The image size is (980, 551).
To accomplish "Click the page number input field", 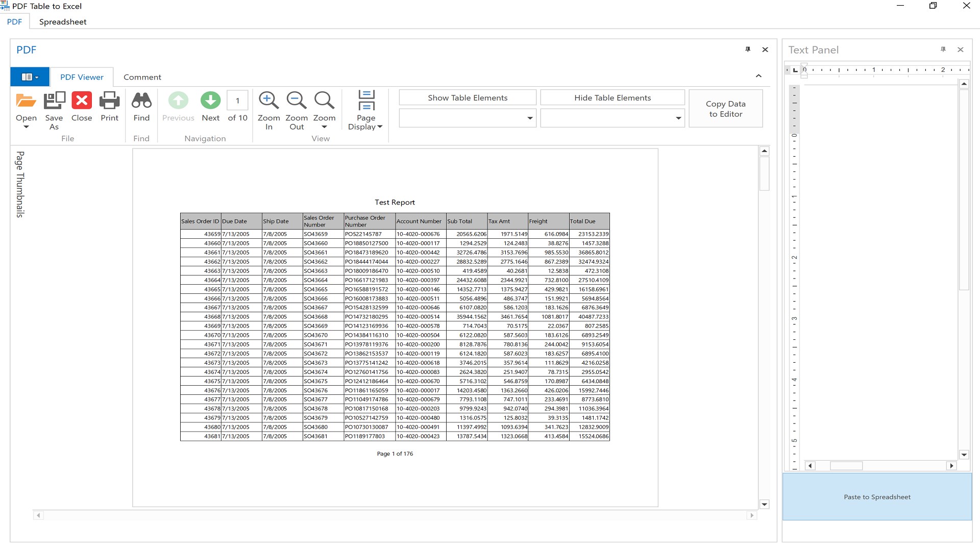I will click(237, 101).
